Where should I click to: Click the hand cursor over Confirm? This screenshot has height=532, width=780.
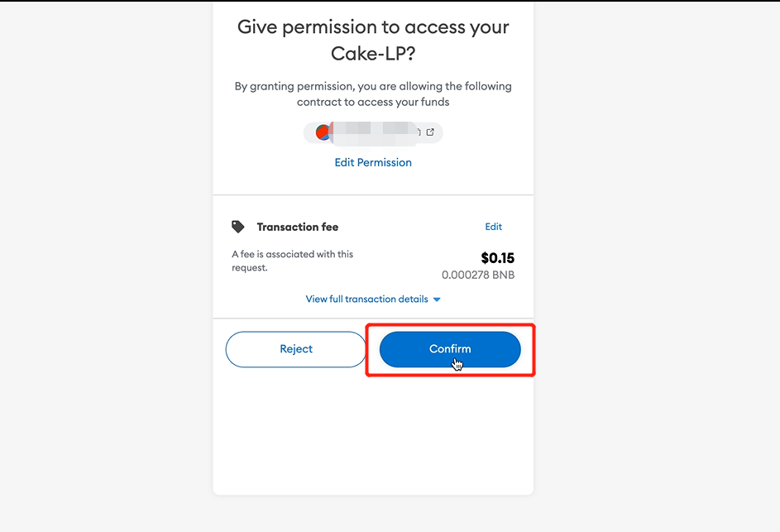[x=457, y=365]
